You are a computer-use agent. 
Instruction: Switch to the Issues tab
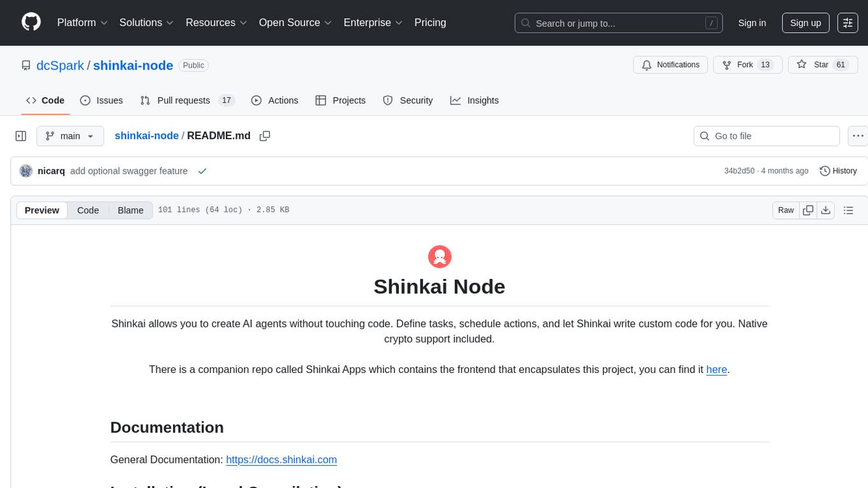(x=101, y=100)
